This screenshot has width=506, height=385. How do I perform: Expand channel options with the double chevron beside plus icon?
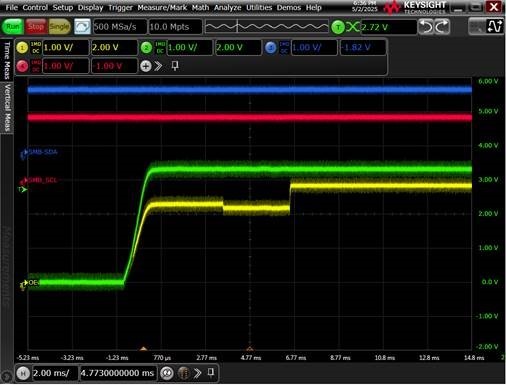click(x=158, y=66)
